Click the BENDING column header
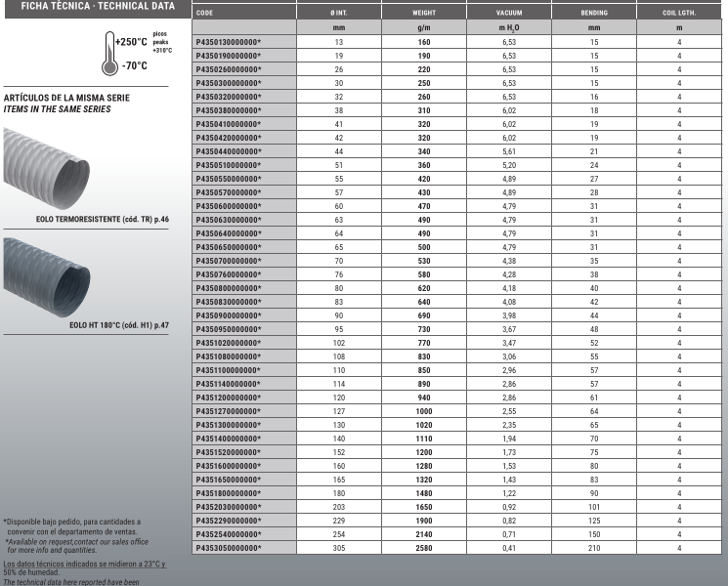Viewport: 728px width, 586px height. pos(594,13)
